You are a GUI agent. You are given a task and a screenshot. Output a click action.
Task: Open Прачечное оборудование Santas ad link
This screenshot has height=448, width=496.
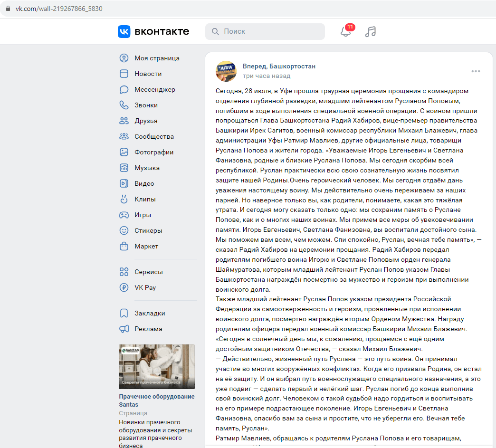pyautogui.click(x=156, y=400)
